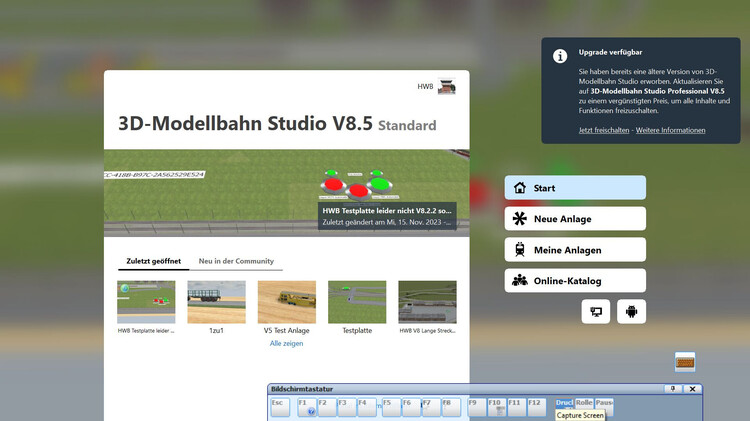Click the Druck key on on-screen keyboard
Viewport: 750px width, 421px height.
pos(564,403)
